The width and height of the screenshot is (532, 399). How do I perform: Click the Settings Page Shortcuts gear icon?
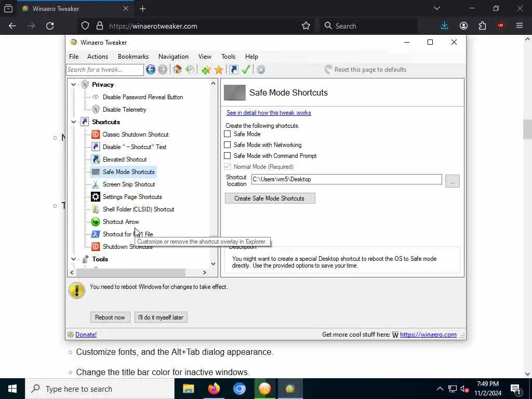(96, 197)
